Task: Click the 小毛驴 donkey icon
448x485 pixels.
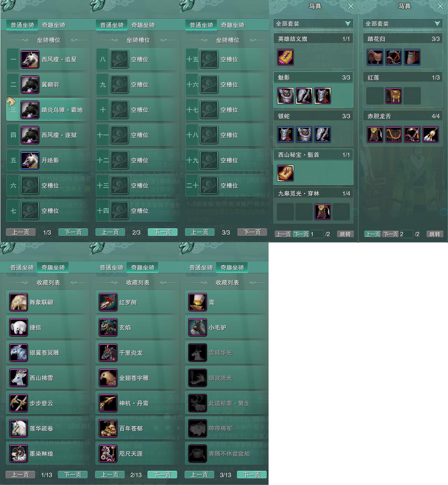Action: (x=198, y=328)
